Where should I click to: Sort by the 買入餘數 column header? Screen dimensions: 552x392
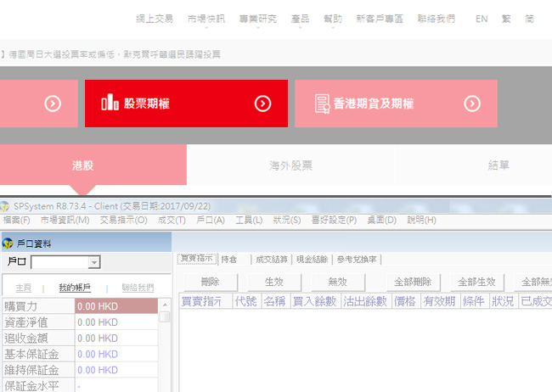pyautogui.click(x=315, y=301)
